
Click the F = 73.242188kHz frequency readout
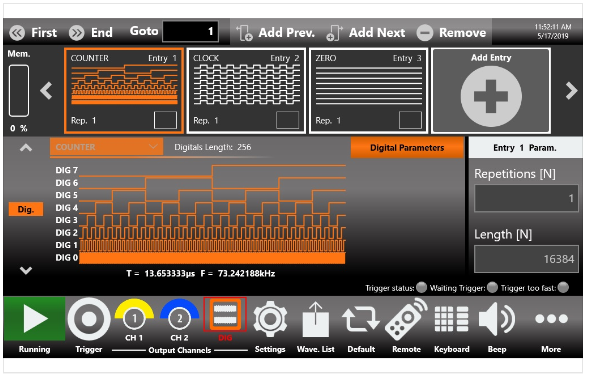click(238, 273)
